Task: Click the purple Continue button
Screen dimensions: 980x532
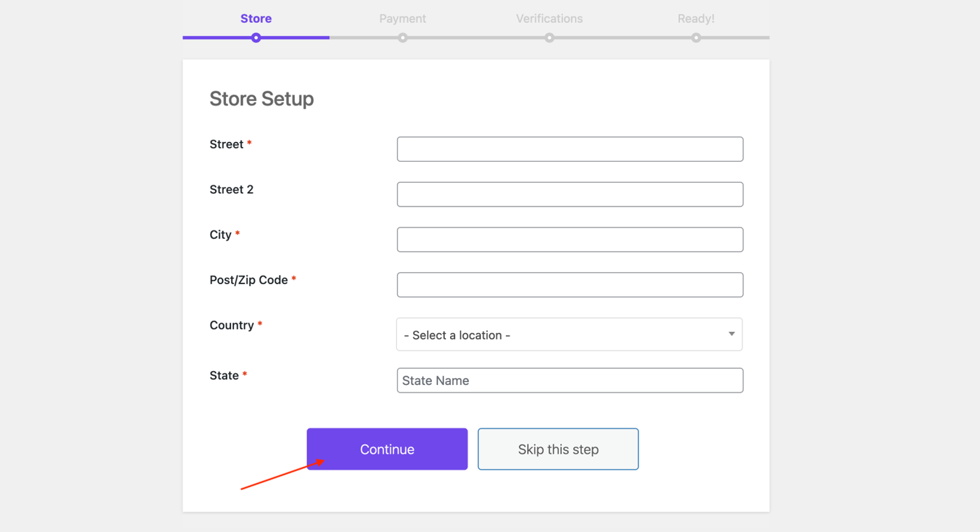Action: point(387,449)
